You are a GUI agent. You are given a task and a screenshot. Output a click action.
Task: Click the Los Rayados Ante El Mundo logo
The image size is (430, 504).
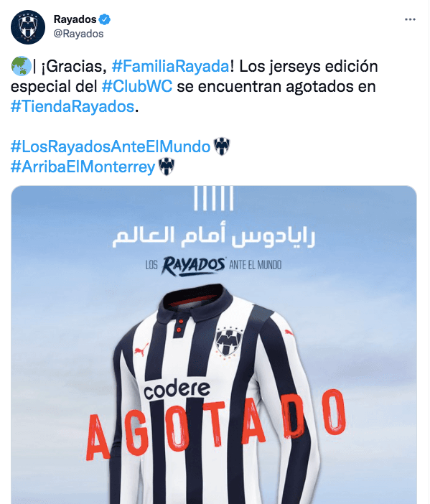(213, 266)
